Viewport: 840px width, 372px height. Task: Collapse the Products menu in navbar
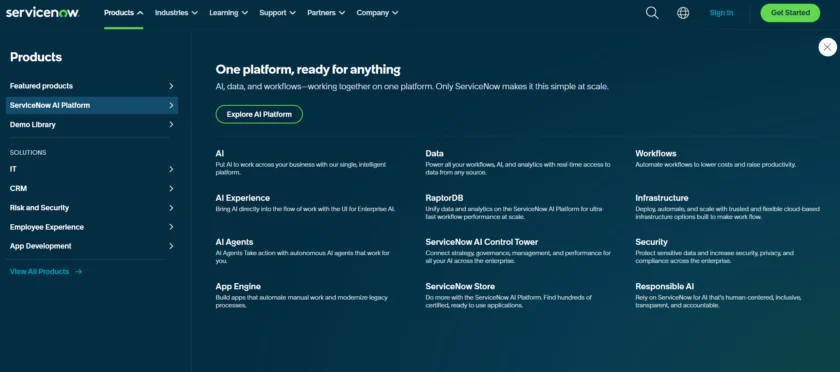[124, 13]
